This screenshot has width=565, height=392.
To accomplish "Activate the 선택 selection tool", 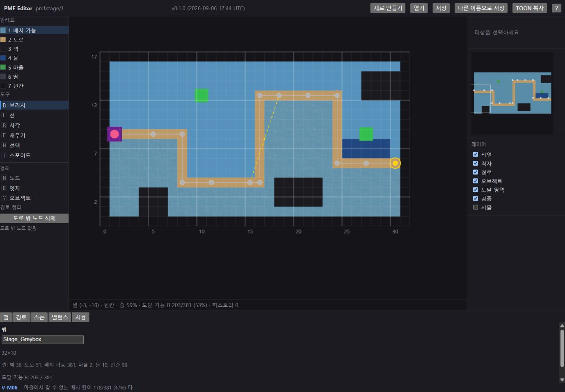I will (x=34, y=146).
